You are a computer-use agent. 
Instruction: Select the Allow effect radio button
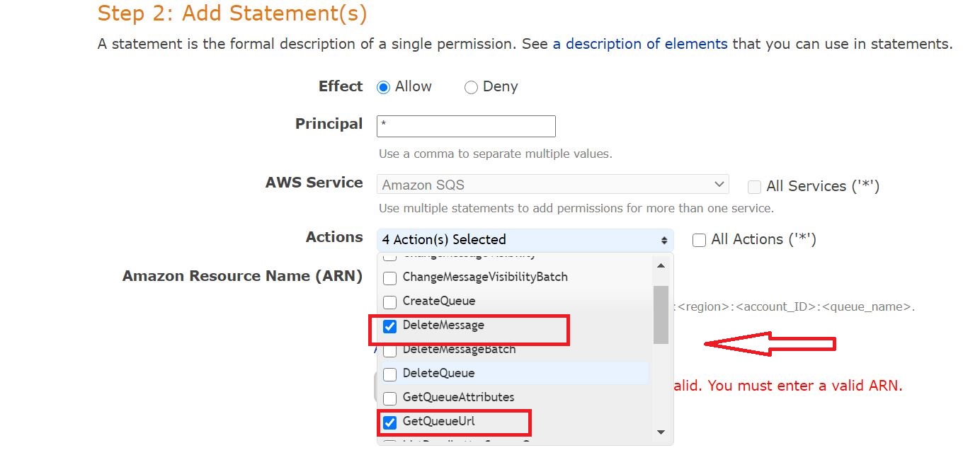click(383, 88)
